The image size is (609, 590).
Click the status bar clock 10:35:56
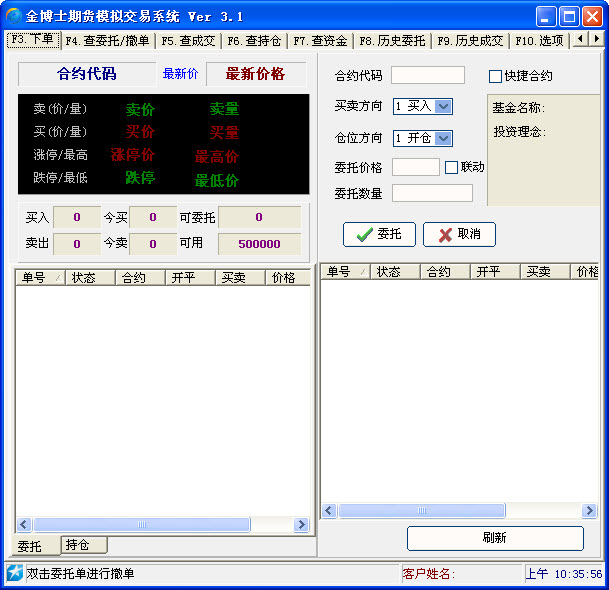click(x=578, y=574)
